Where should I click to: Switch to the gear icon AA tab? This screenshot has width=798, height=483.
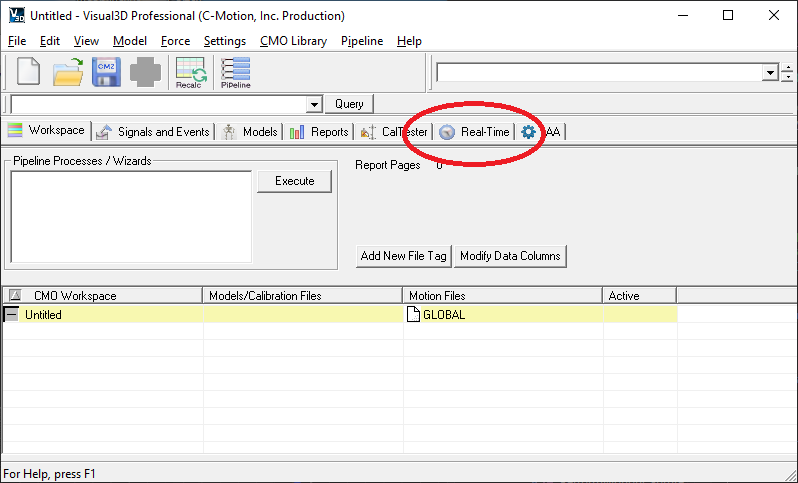(541, 132)
